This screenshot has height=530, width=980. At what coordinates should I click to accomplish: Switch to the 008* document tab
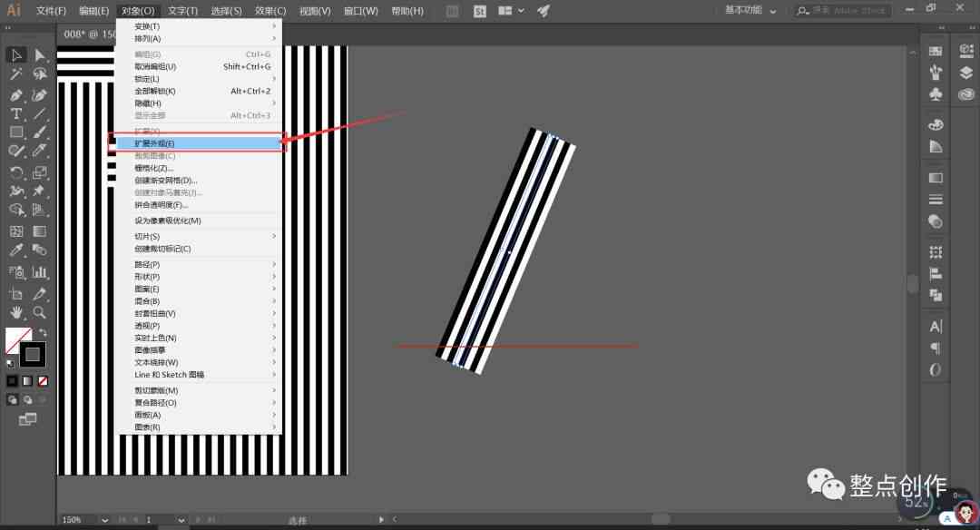click(x=89, y=34)
